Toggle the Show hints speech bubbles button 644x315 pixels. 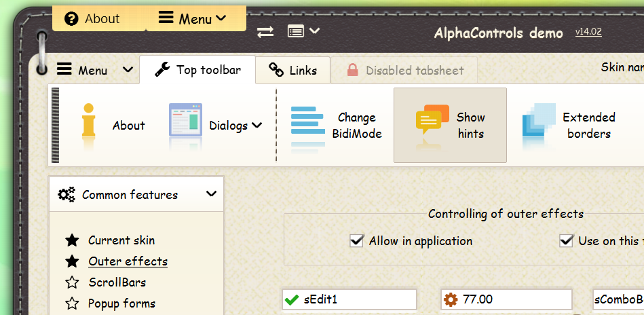pos(450,126)
